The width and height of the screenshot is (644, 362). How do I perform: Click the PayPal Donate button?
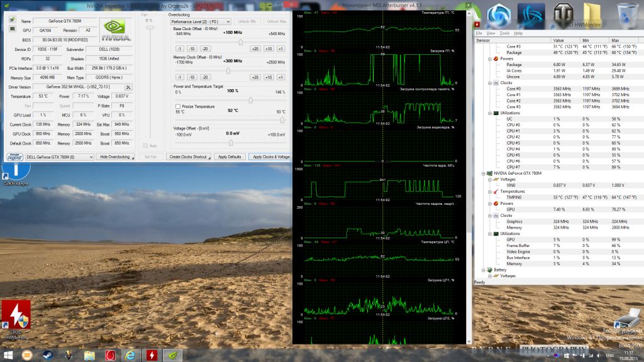14,156
